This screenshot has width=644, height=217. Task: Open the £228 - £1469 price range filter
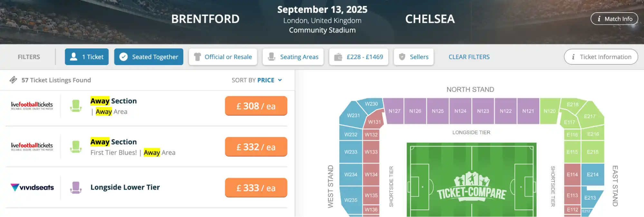tap(358, 57)
